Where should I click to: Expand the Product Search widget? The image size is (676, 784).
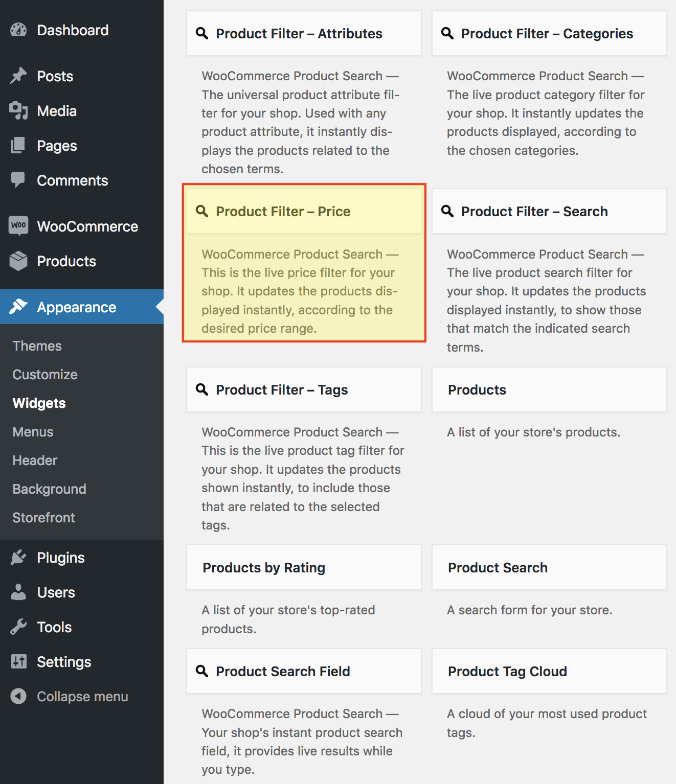tap(549, 567)
